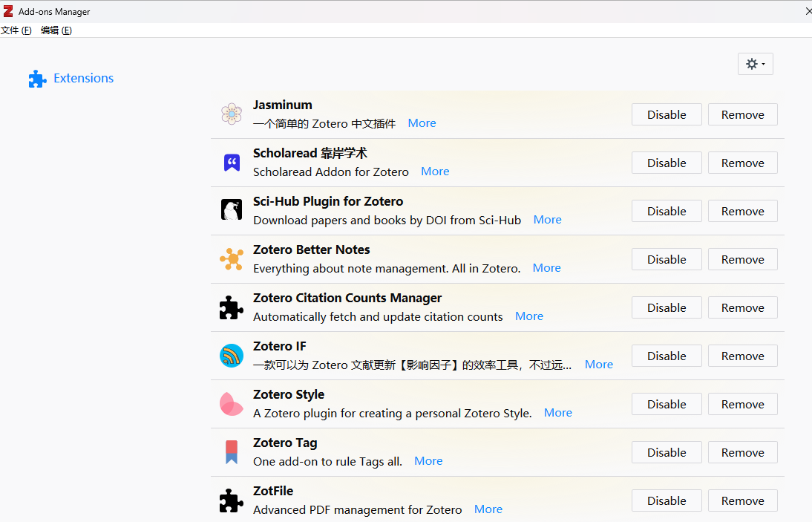Remove the ZotFile extension

pos(743,500)
